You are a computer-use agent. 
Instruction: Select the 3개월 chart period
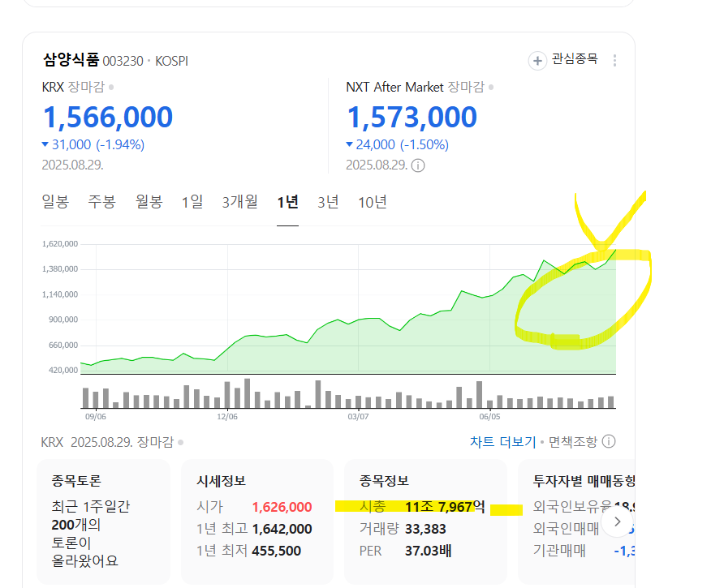coord(239,202)
